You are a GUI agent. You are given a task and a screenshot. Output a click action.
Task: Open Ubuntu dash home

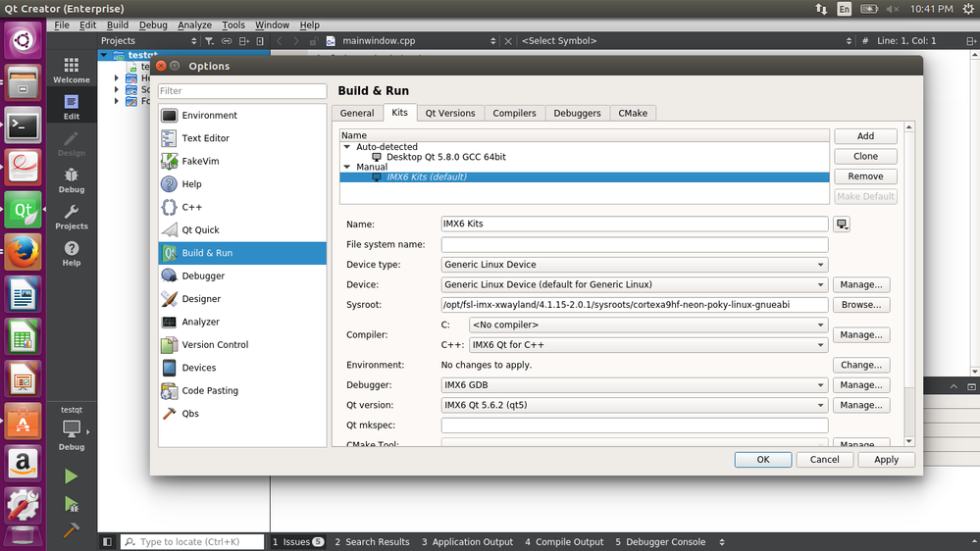click(24, 41)
